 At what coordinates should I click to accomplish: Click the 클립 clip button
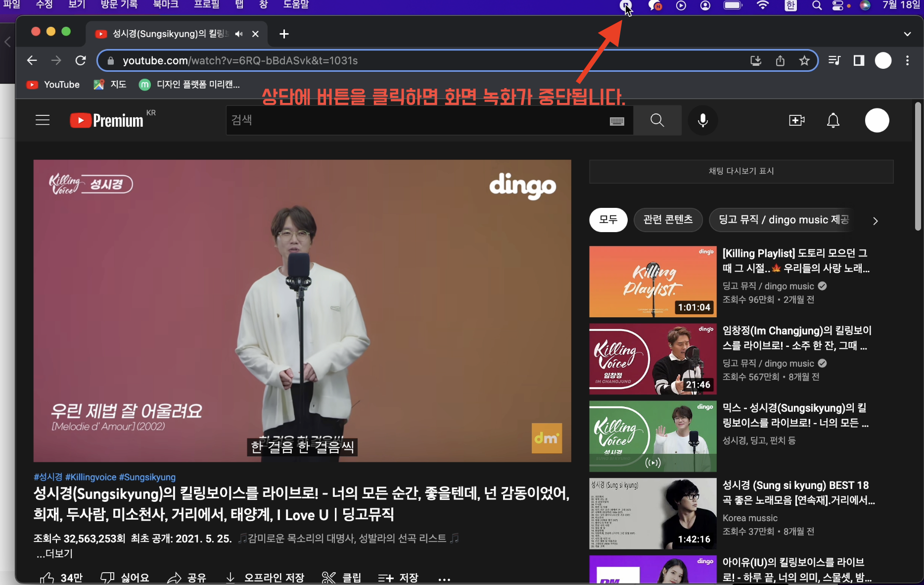pyautogui.click(x=341, y=578)
